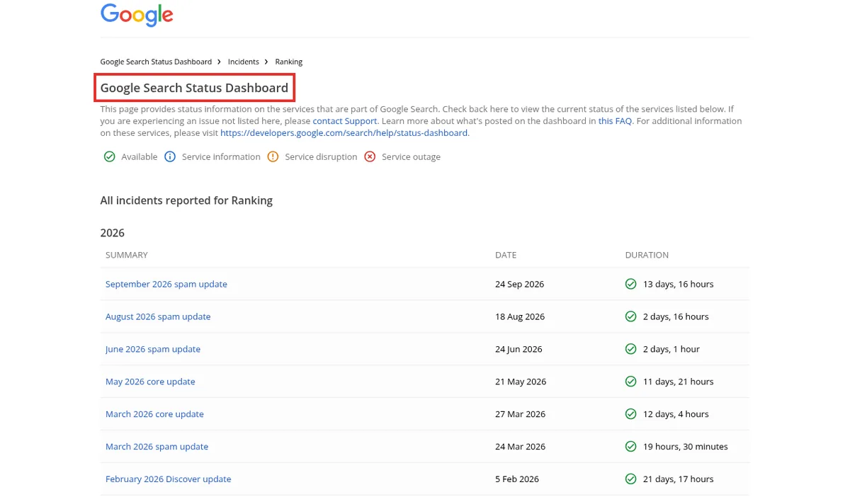The height and width of the screenshot is (504, 850).
Task: Click status check icon for 11 days, 21 hours
Action: coord(630,382)
